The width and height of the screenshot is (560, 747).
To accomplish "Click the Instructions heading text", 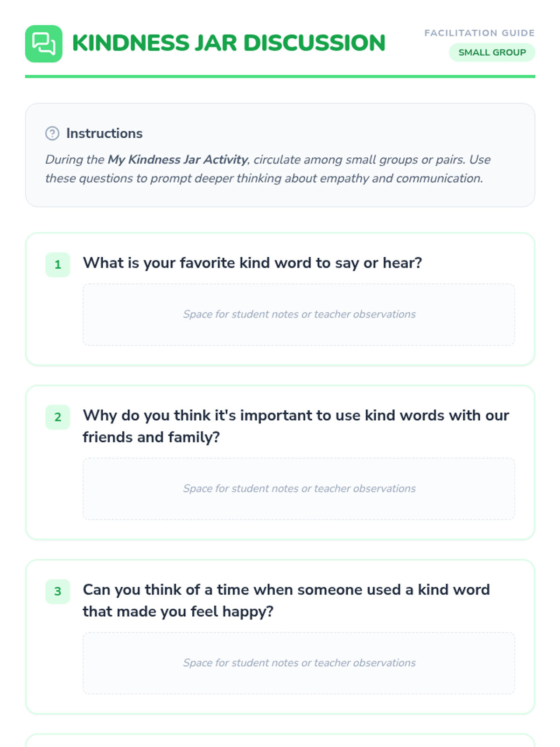I will 104,134.
